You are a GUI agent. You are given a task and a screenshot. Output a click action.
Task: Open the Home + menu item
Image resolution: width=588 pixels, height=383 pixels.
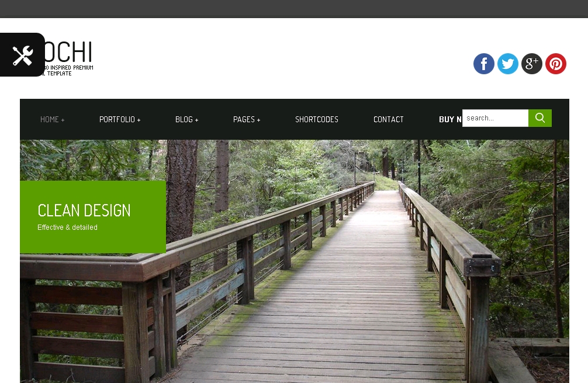click(x=52, y=119)
